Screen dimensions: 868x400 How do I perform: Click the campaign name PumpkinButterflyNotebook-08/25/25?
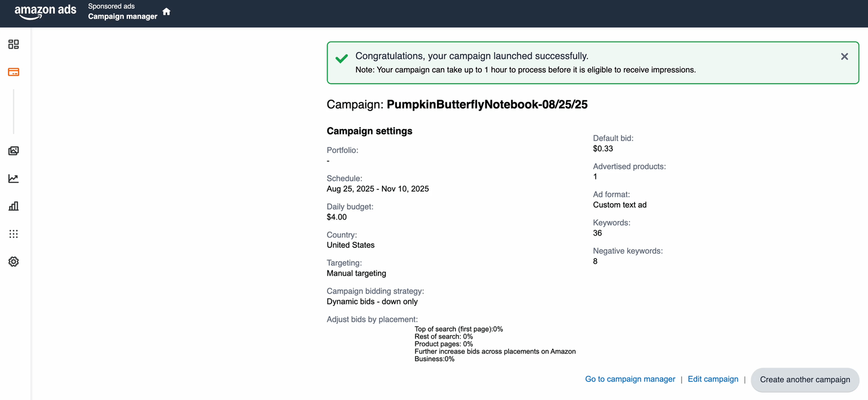pyautogui.click(x=487, y=105)
